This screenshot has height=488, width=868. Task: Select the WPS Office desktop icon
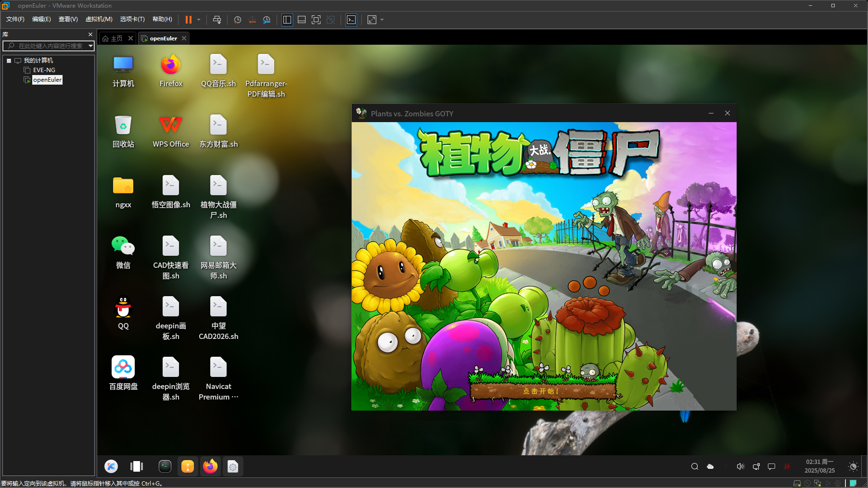(171, 131)
